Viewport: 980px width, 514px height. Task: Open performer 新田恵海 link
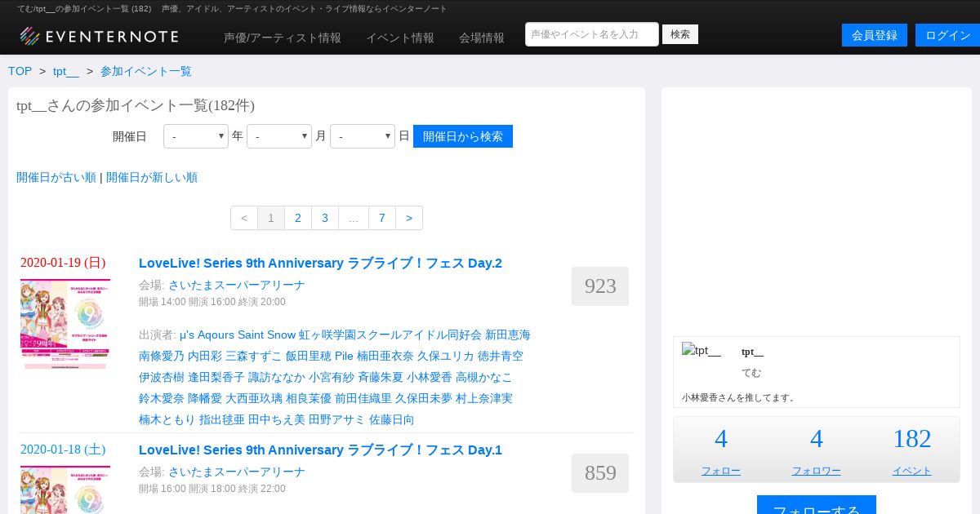coord(508,335)
